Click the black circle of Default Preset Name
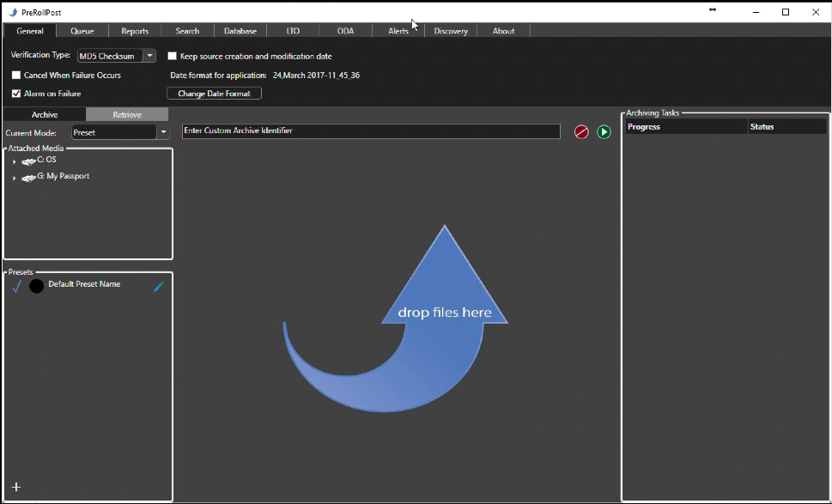832x504 pixels. 37,287
